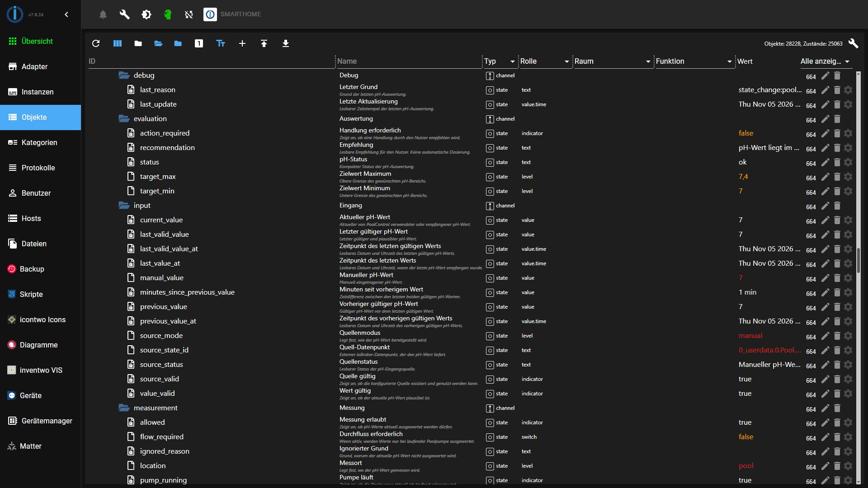Click the expand-one-level '1' icon
The height and width of the screenshot is (488, 868).
(199, 43)
